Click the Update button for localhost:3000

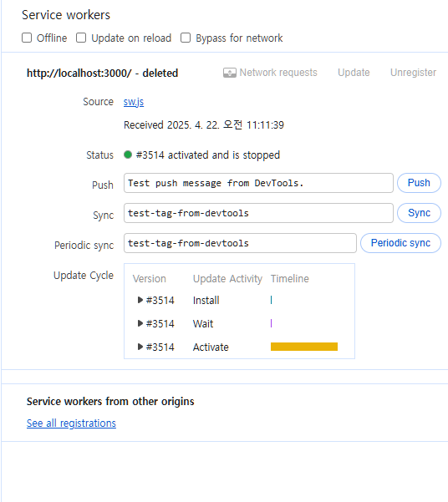pyautogui.click(x=354, y=73)
